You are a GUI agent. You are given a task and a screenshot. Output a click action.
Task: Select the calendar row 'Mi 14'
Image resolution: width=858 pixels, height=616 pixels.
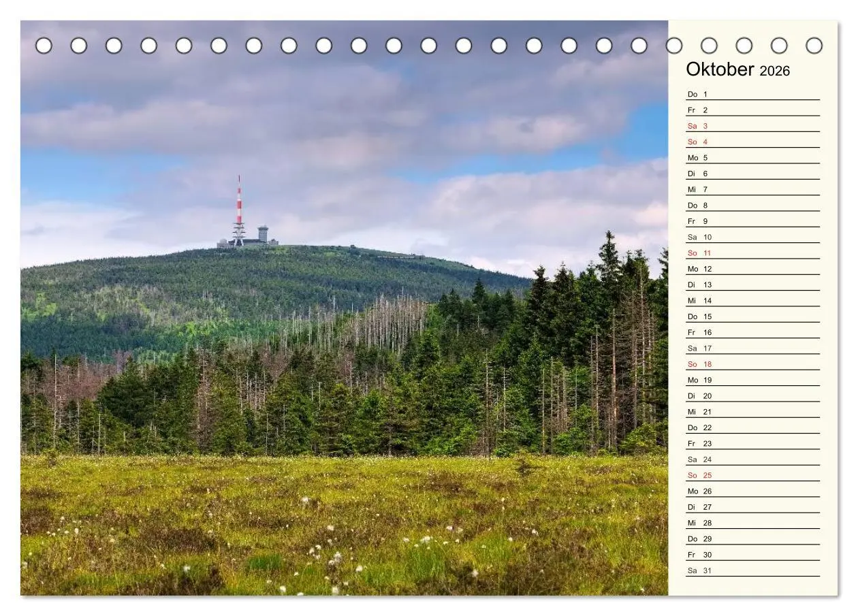(752, 300)
